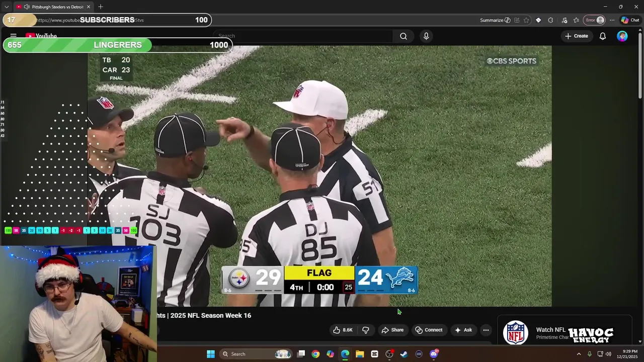Image resolution: width=644 pixels, height=362 pixels.
Task: Show hidden system tray icons
Action: [x=579, y=354]
